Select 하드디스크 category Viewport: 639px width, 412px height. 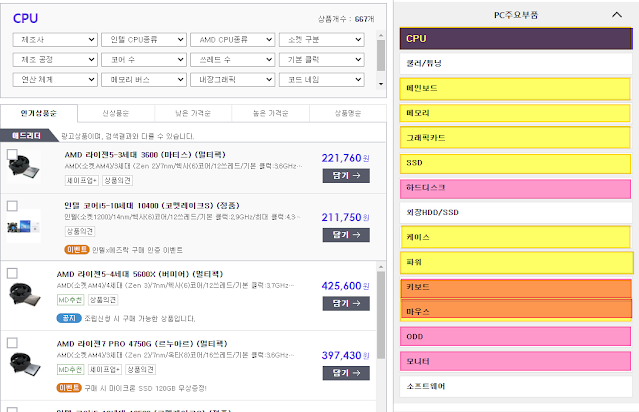[516, 188]
